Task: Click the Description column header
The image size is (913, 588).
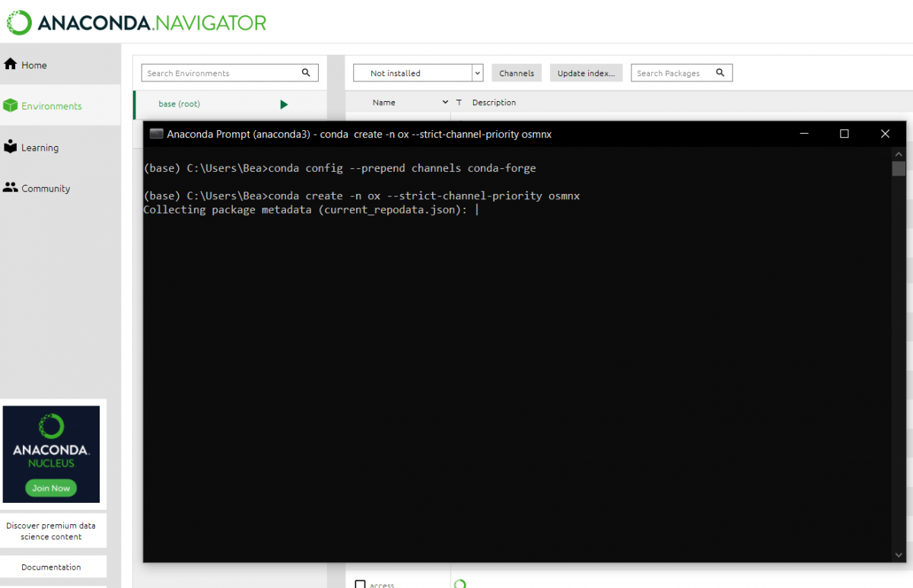Action: 494,103
